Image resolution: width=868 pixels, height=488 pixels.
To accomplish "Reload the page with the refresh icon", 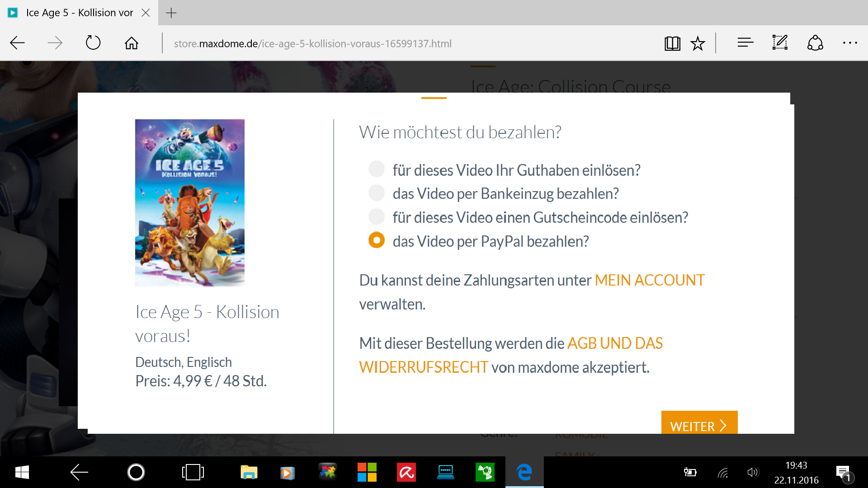I will coord(93,43).
